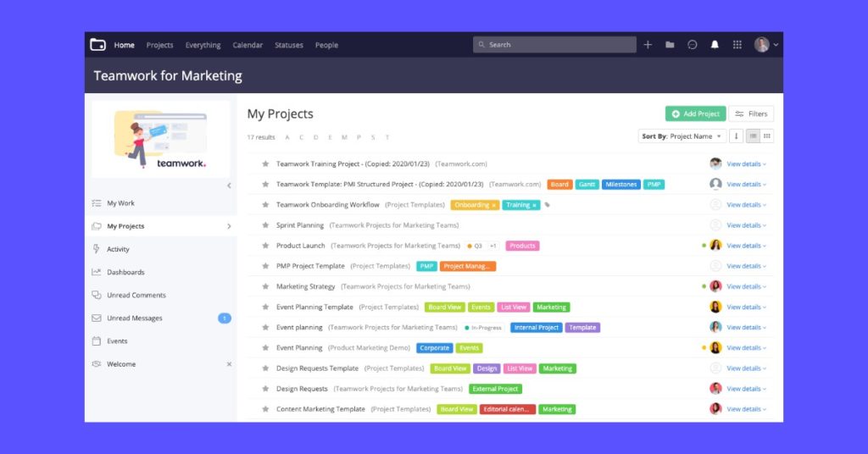Click the Teamwork logo icon in the top bar
This screenshot has height=454, width=868.
(x=98, y=45)
